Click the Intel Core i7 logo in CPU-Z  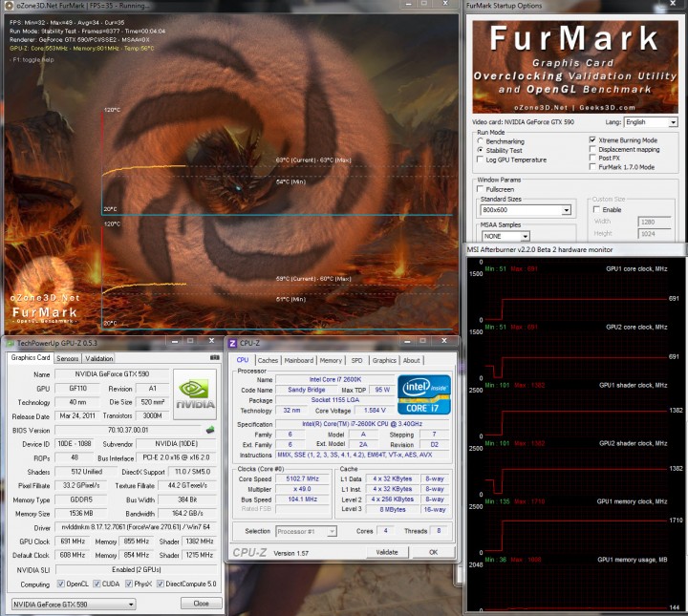424,394
